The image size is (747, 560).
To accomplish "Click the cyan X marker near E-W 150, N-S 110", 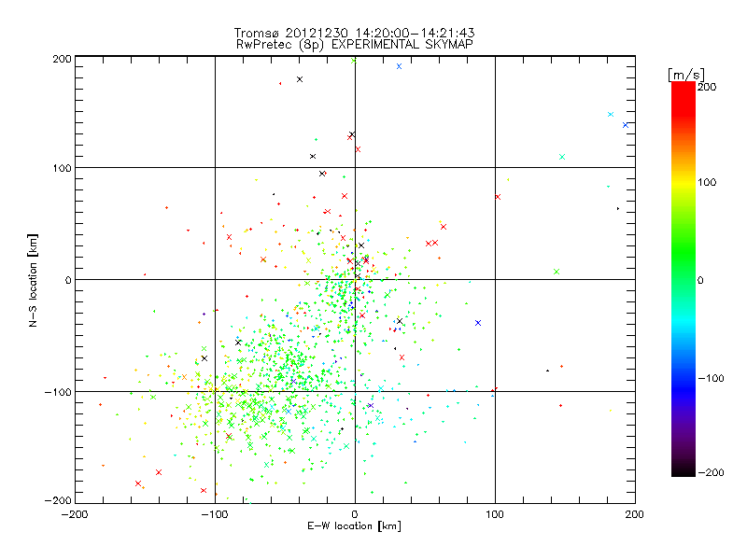I will tap(562, 157).
